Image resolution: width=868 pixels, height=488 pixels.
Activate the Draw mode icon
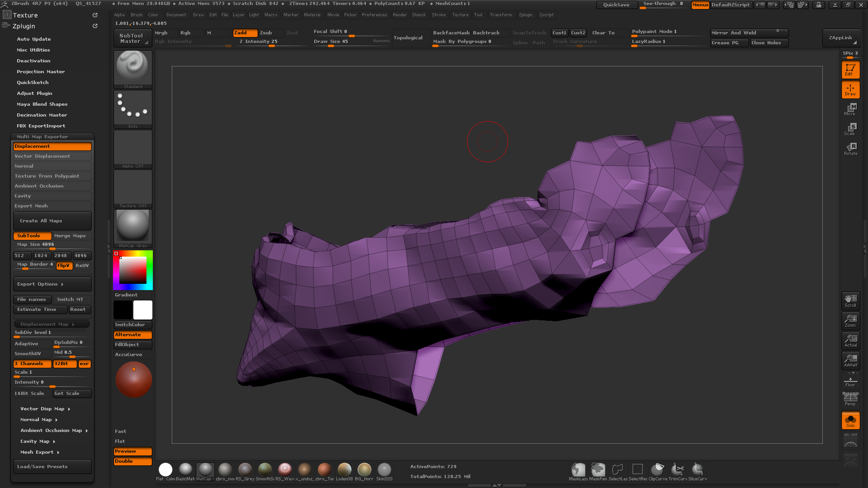click(x=850, y=89)
